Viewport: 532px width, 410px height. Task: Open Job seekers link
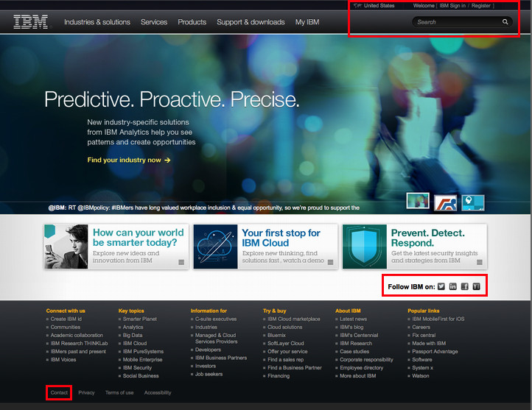click(209, 374)
